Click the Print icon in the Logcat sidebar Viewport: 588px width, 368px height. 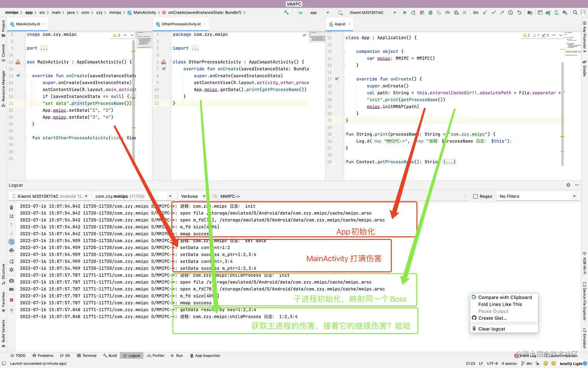click(11, 250)
